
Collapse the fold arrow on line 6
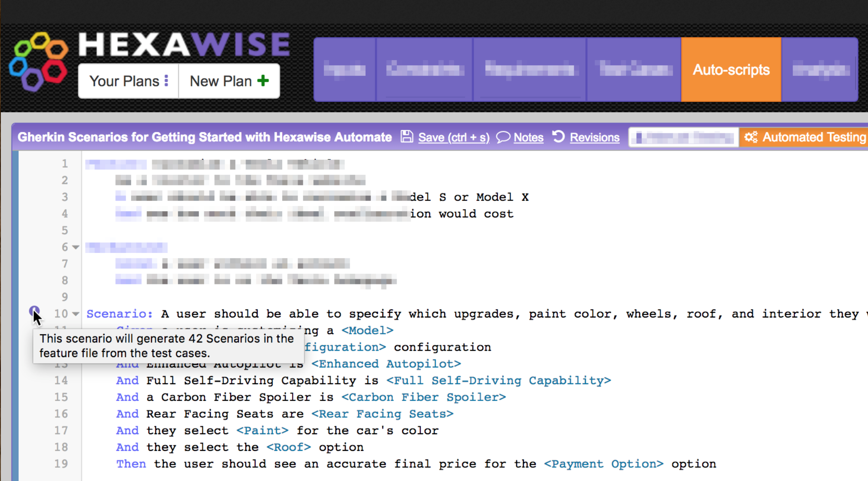[76, 247]
